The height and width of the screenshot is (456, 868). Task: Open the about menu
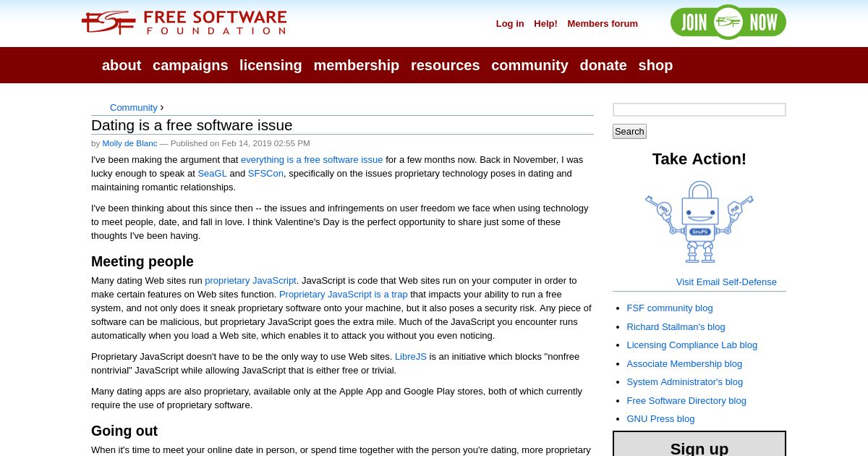(x=122, y=65)
